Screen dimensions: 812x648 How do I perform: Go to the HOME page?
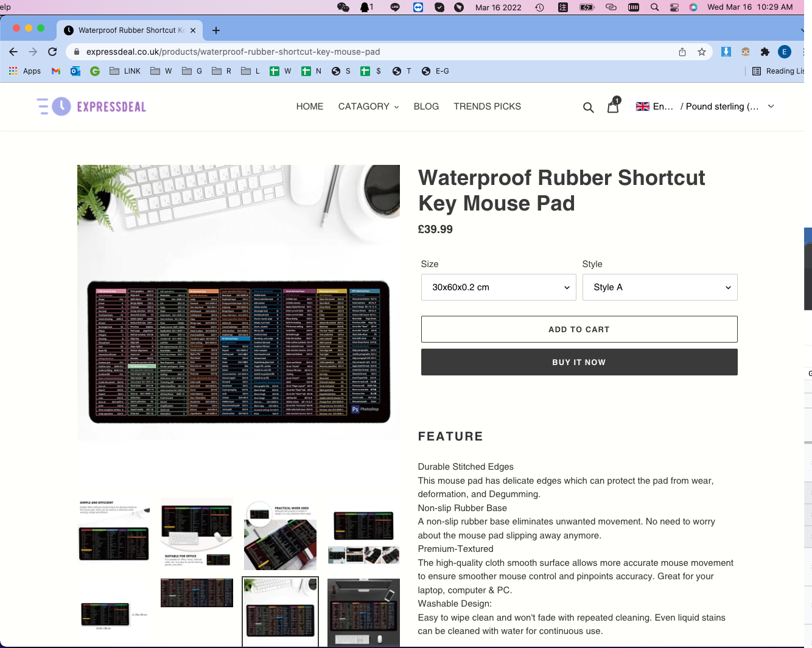click(x=310, y=106)
